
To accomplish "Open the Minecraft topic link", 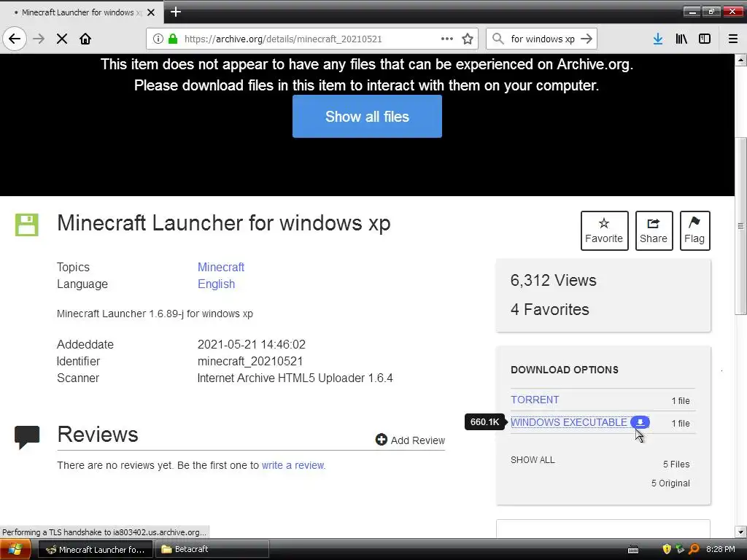I will pyautogui.click(x=220, y=267).
